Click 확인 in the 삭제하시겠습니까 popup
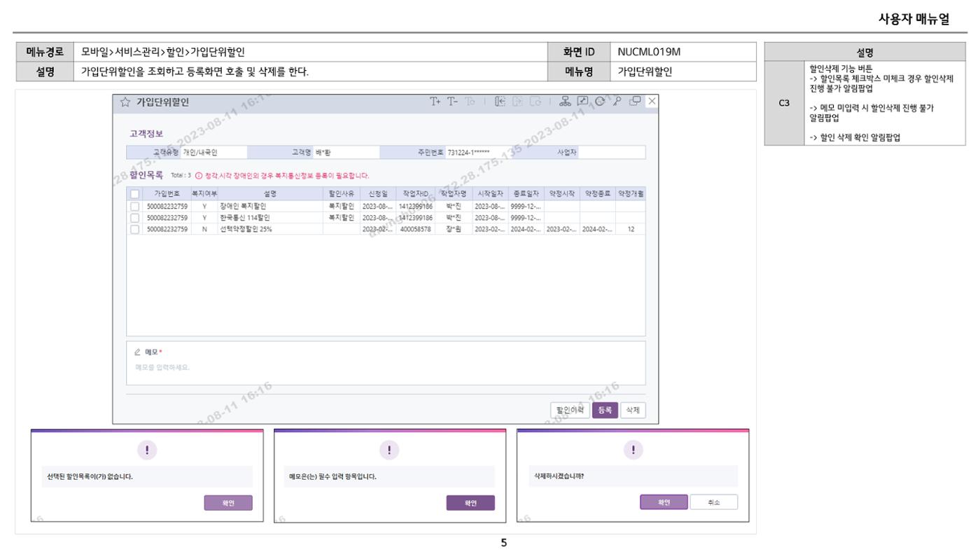The width and height of the screenshot is (980, 552). [x=664, y=502]
